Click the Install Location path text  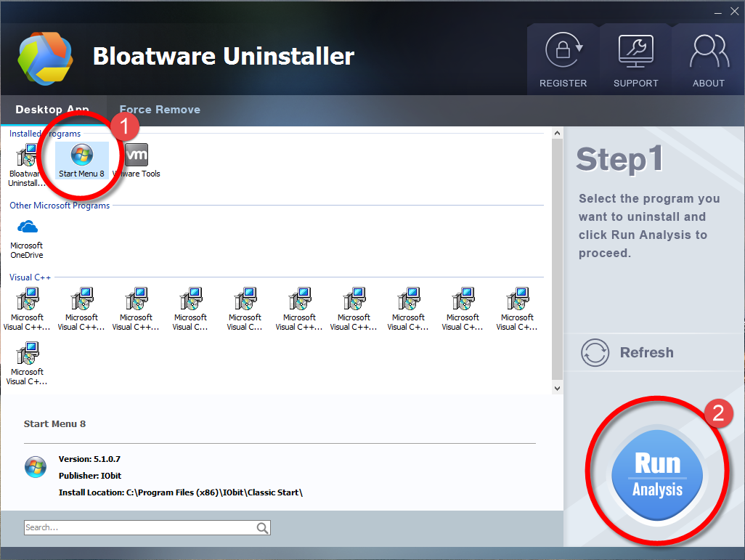(x=181, y=492)
